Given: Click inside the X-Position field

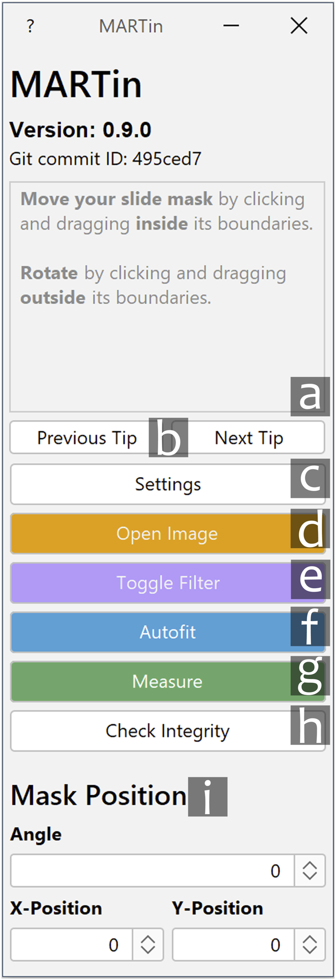Looking at the screenshot, I should pos(71,945).
